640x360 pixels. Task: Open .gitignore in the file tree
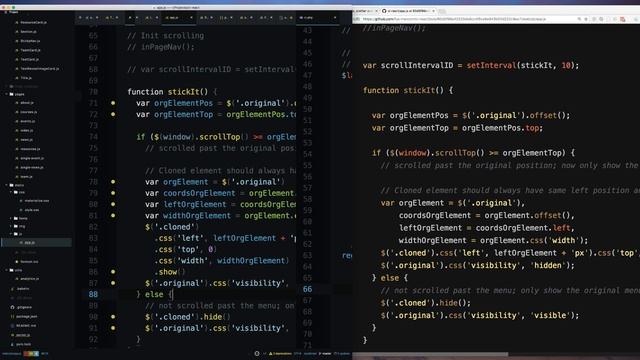click(24, 307)
